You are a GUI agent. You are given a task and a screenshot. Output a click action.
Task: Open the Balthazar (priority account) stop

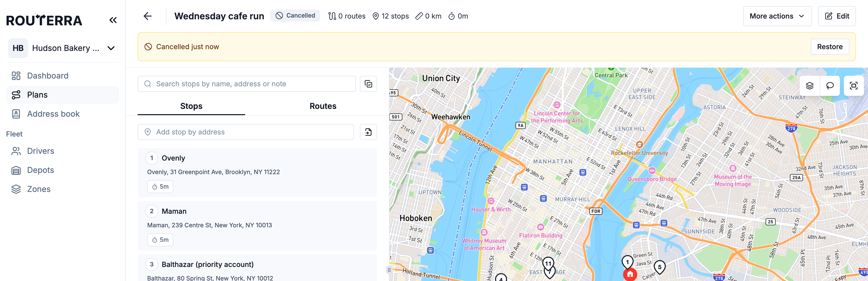257,268
